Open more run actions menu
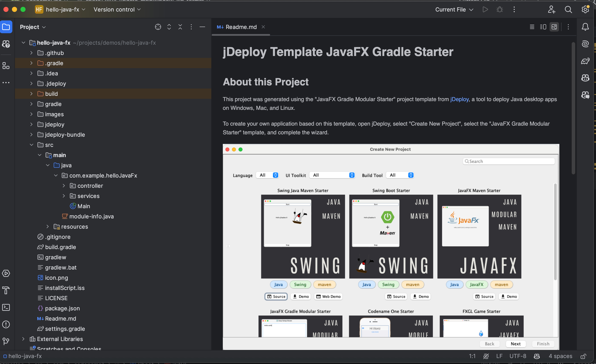The width and height of the screenshot is (596, 364). pyautogui.click(x=514, y=9)
